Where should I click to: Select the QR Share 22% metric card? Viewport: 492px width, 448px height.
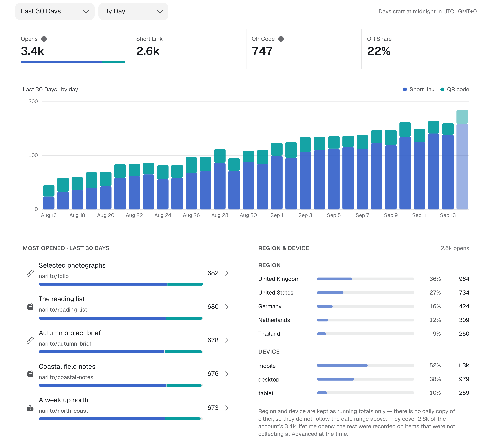pyautogui.click(x=419, y=49)
